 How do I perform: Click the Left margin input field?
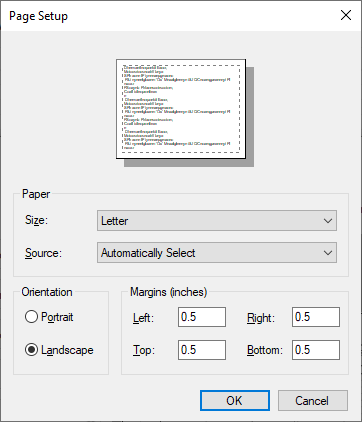(202, 317)
